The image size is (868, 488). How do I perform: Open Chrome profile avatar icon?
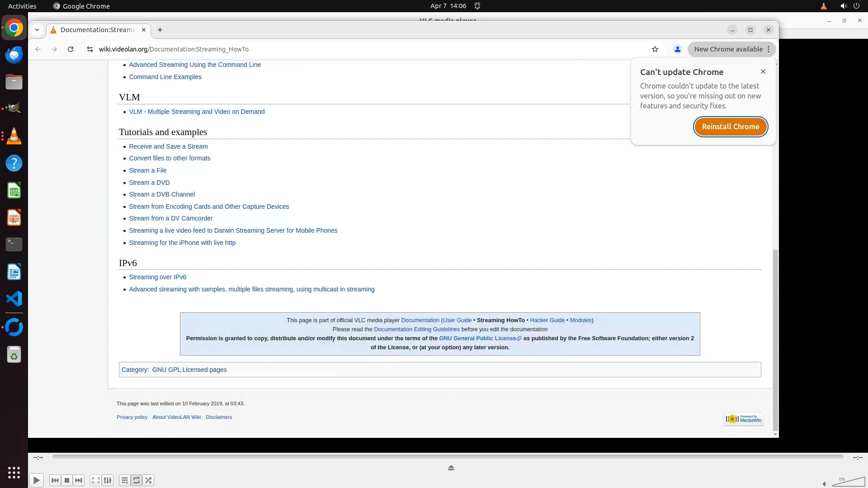[x=677, y=49]
